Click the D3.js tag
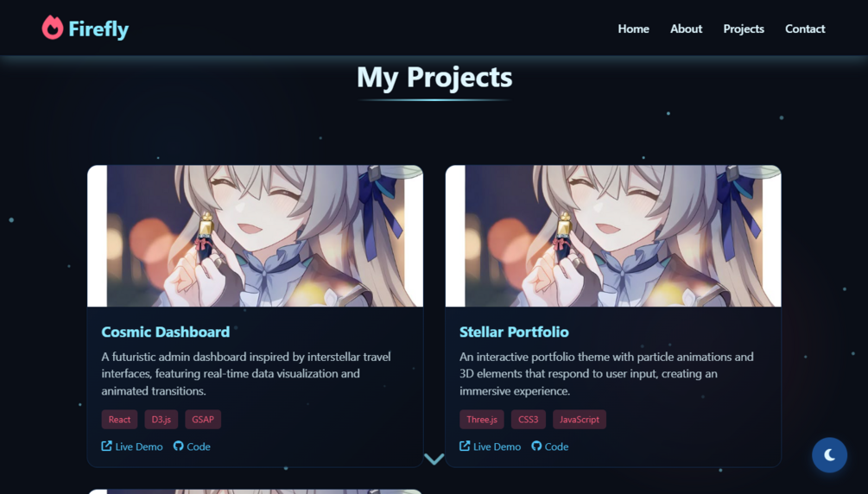The height and width of the screenshot is (494, 868). (x=162, y=419)
